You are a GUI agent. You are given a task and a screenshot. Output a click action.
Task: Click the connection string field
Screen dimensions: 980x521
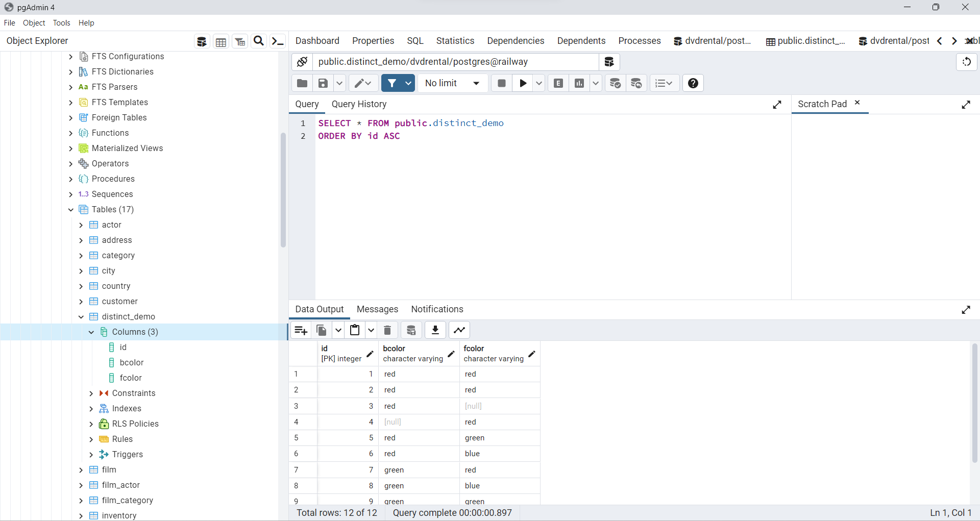456,62
